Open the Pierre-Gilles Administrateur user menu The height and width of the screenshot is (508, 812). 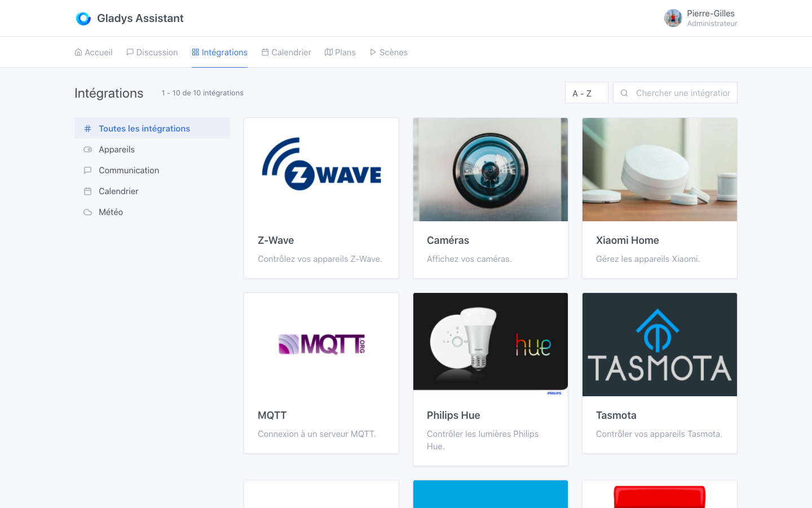(x=711, y=18)
